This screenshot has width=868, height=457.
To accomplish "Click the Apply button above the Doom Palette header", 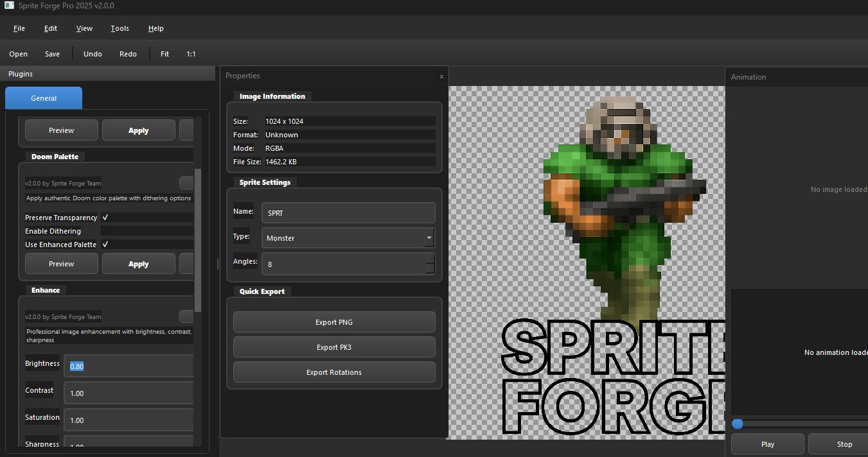I will (x=139, y=130).
